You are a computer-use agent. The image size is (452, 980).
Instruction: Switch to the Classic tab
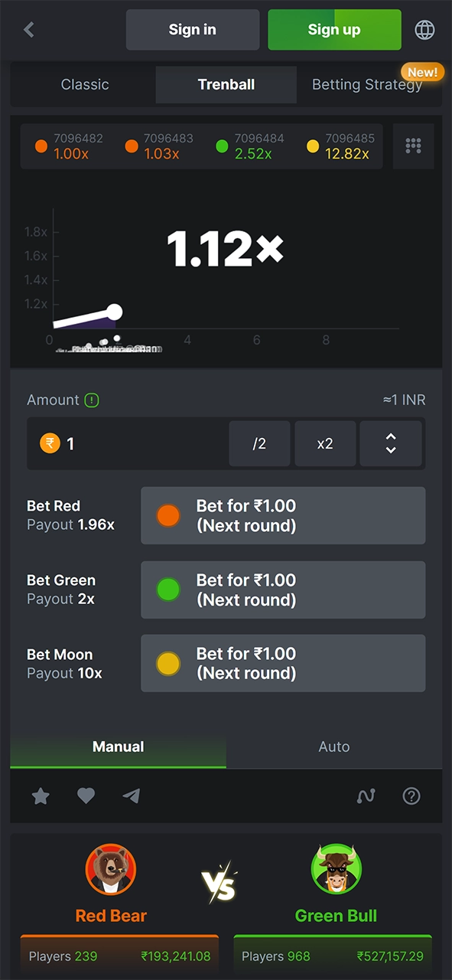click(x=84, y=84)
